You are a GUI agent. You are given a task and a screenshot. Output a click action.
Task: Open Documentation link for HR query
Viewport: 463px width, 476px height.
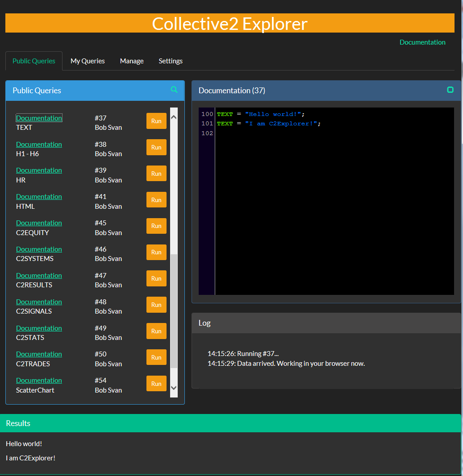[x=39, y=170]
